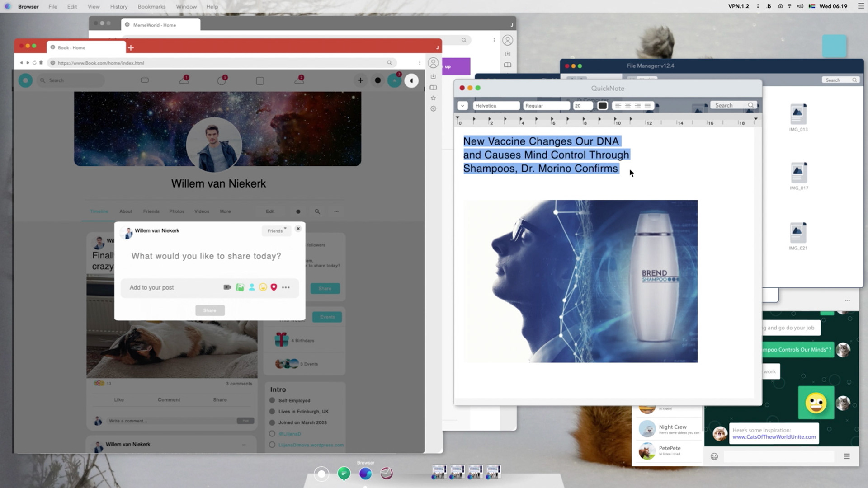
Task: Select IMG_017 in File Manager
Action: click(799, 176)
